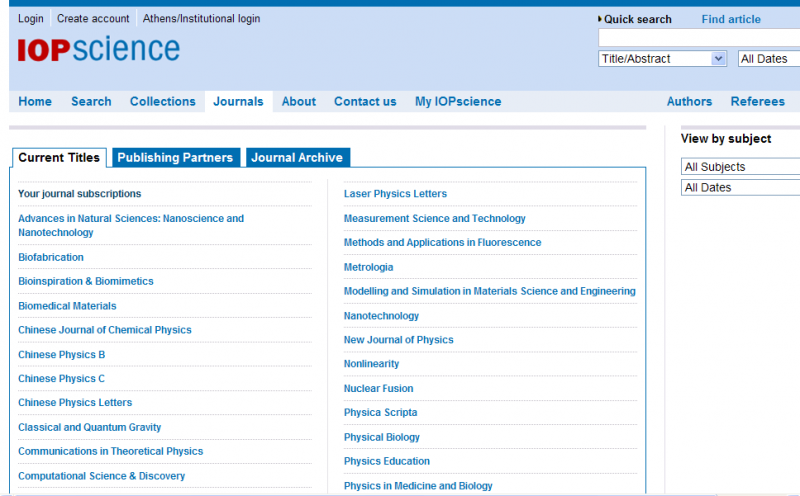The image size is (800, 496).
Task: Open the Search menu item
Action: pos(91,102)
